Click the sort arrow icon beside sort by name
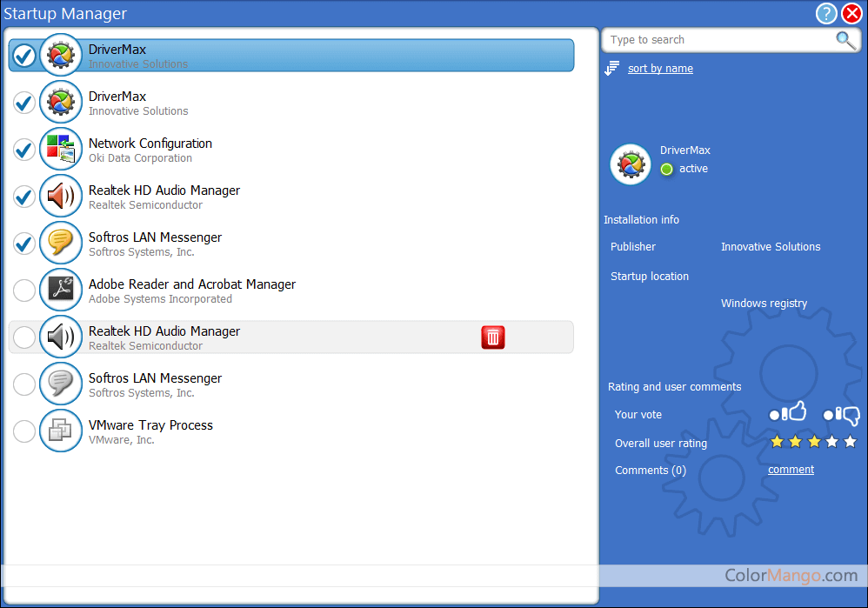This screenshot has width=868, height=608. [612, 68]
